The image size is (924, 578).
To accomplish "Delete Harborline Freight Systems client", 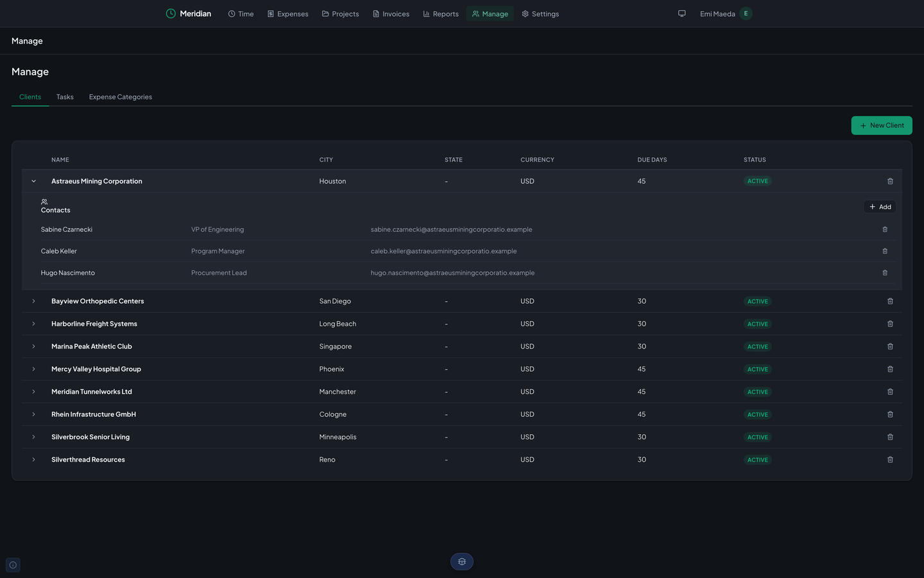I will point(890,324).
